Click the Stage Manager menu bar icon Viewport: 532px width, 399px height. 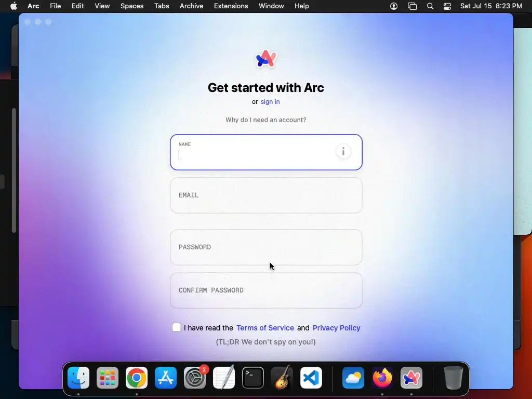[x=412, y=6]
